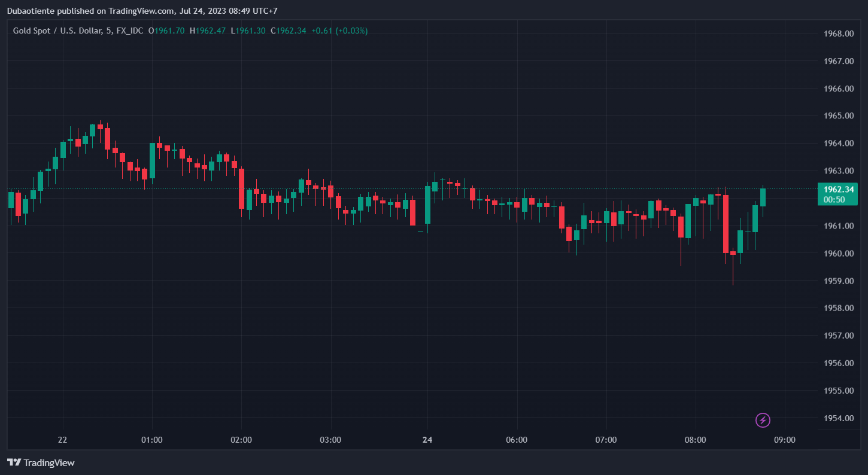The image size is (868, 475).
Task: Click the Close value C1962.34
Action: (289, 31)
